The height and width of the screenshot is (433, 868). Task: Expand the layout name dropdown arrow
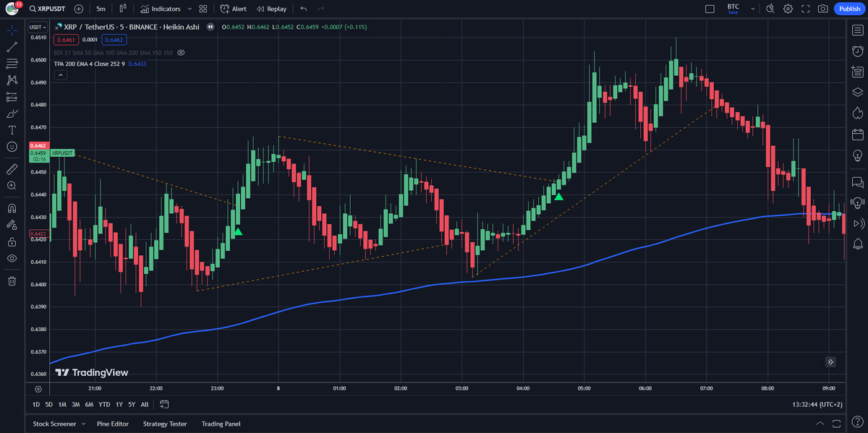753,9
